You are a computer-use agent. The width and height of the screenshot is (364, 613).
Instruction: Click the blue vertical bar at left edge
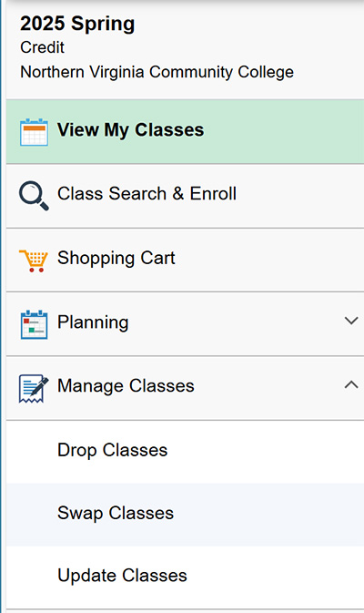point(1,306)
